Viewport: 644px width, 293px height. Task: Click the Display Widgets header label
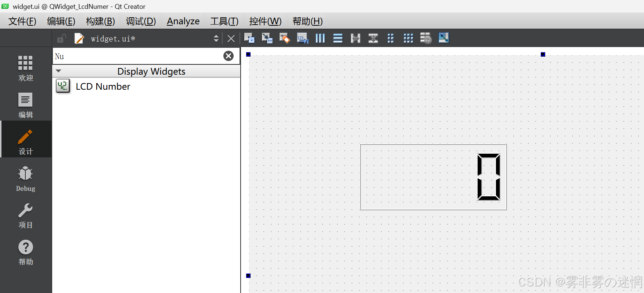click(151, 71)
